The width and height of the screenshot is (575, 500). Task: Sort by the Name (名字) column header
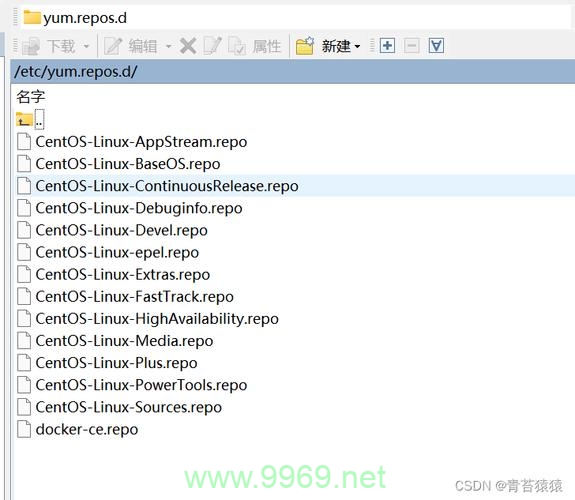(x=30, y=97)
